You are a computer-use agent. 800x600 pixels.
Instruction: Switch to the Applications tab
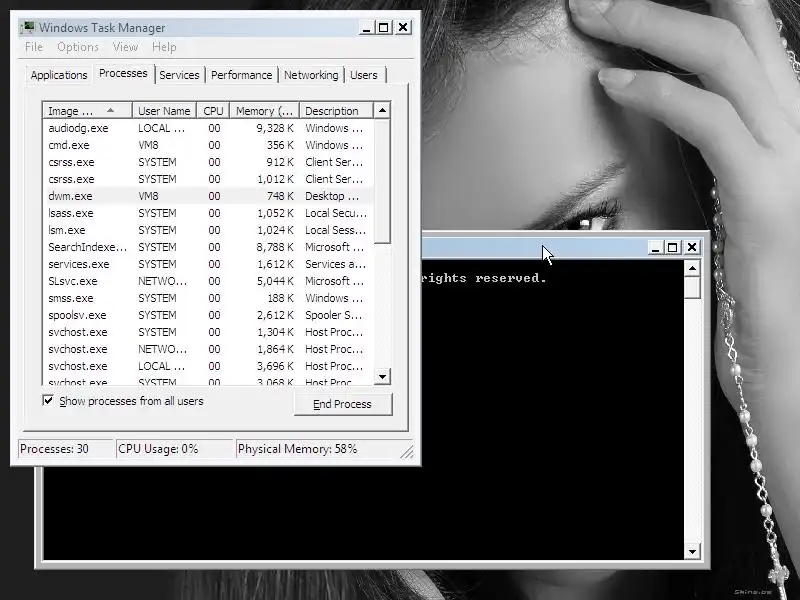59,75
